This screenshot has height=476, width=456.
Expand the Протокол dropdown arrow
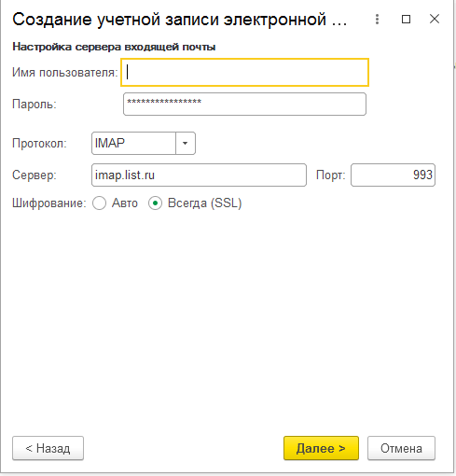(x=186, y=144)
